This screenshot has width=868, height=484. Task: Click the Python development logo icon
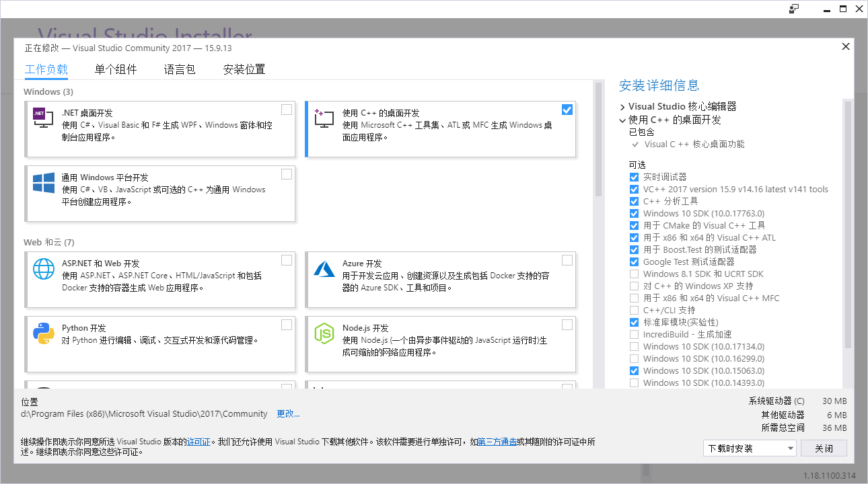coord(43,333)
